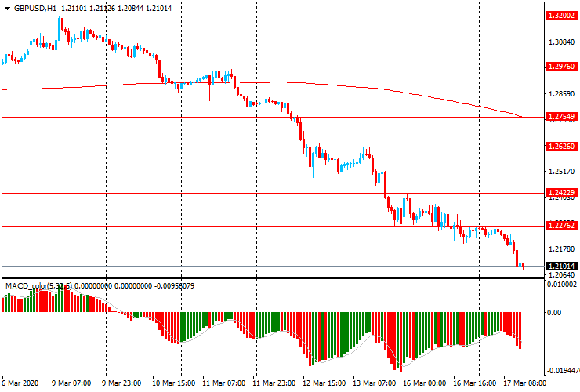The height and width of the screenshot is (392, 580).
Task: Click the 9 Mar 07:00 time label
Action: coord(70,383)
